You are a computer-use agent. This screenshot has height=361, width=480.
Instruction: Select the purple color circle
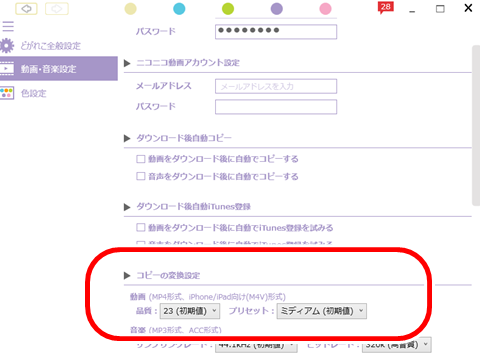[x=277, y=9]
